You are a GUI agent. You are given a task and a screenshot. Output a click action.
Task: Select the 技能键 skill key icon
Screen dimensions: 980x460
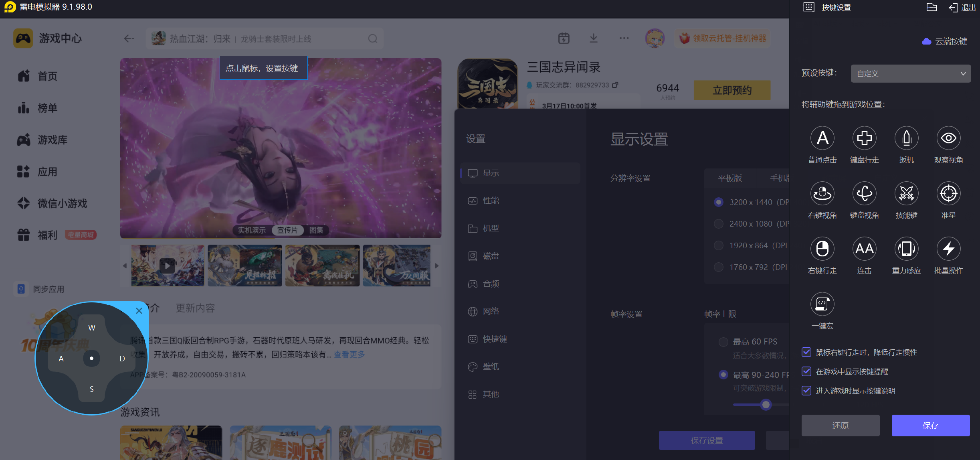pyautogui.click(x=906, y=194)
